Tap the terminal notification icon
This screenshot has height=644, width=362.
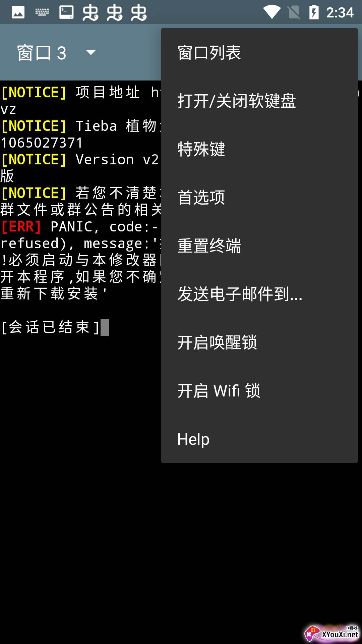point(66,12)
